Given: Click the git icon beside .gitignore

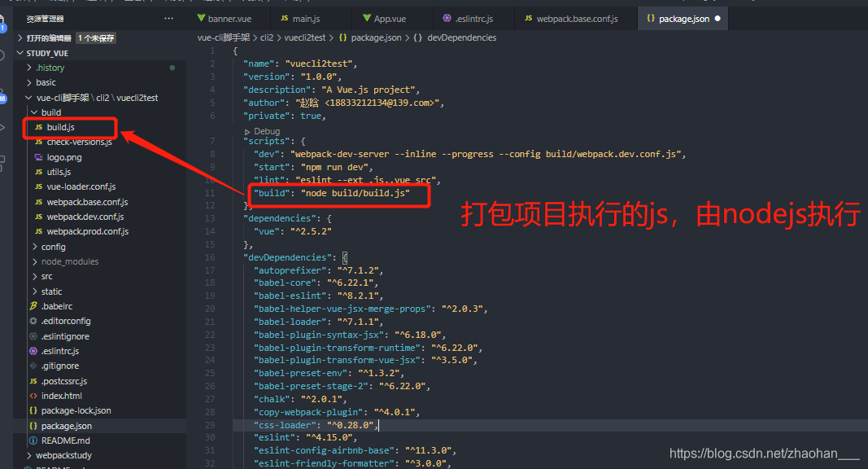Looking at the screenshot, I should click(33, 366).
